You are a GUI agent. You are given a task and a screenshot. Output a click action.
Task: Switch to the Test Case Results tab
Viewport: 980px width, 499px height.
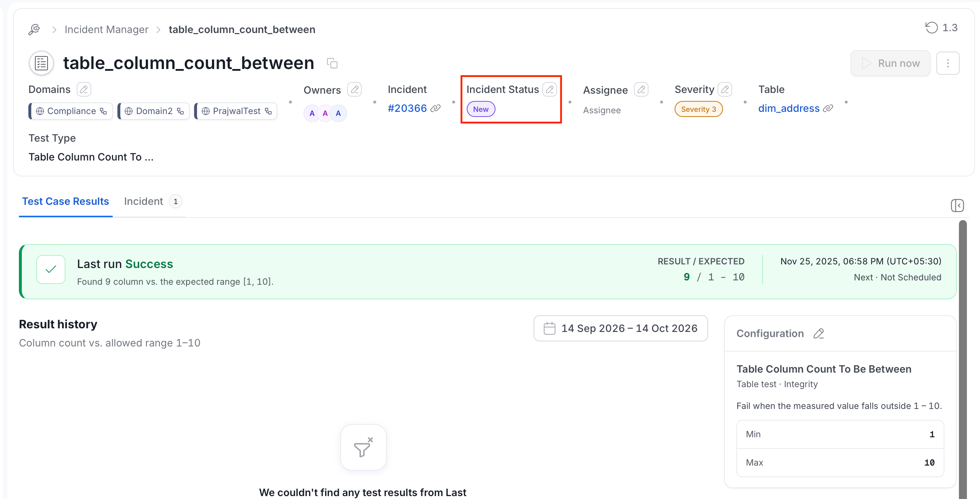pyautogui.click(x=65, y=201)
